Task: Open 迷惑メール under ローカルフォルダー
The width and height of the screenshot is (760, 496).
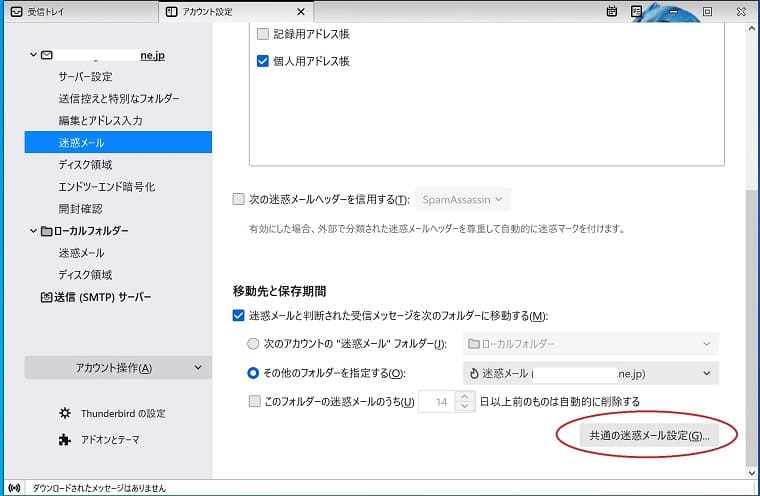Action: tap(81, 253)
